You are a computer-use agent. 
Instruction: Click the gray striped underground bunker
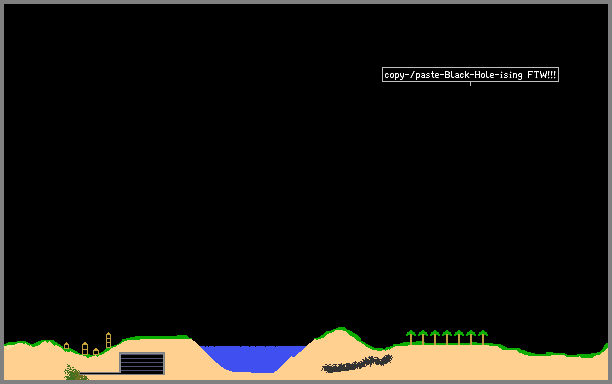(142, 363)
